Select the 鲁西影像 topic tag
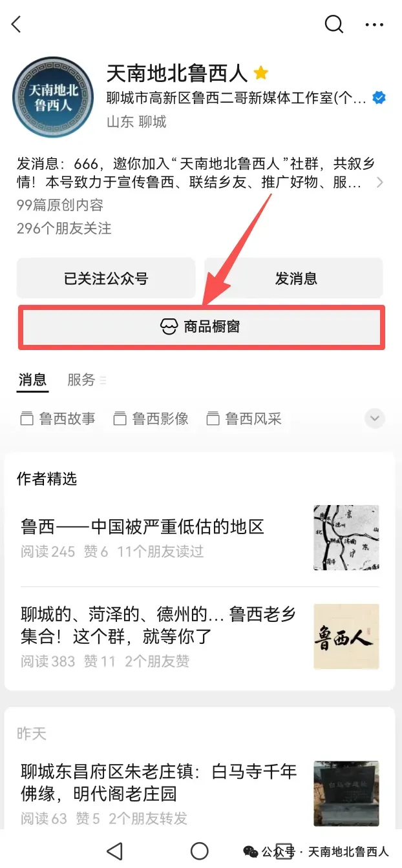 tap(151, 418)
